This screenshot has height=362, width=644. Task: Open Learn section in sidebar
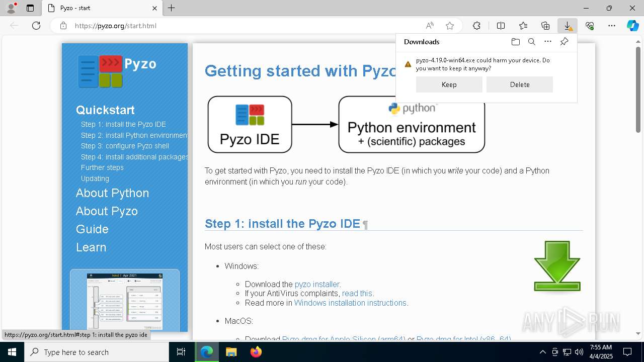point(91,247)
